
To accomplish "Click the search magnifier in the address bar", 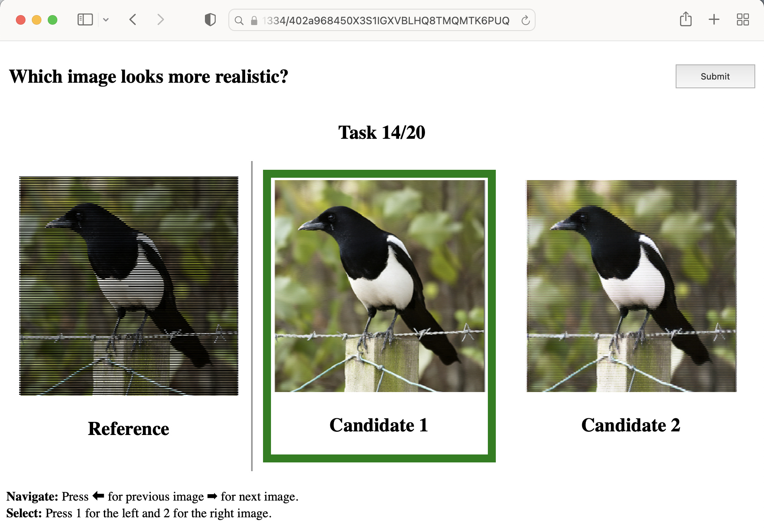I will 239,20.
